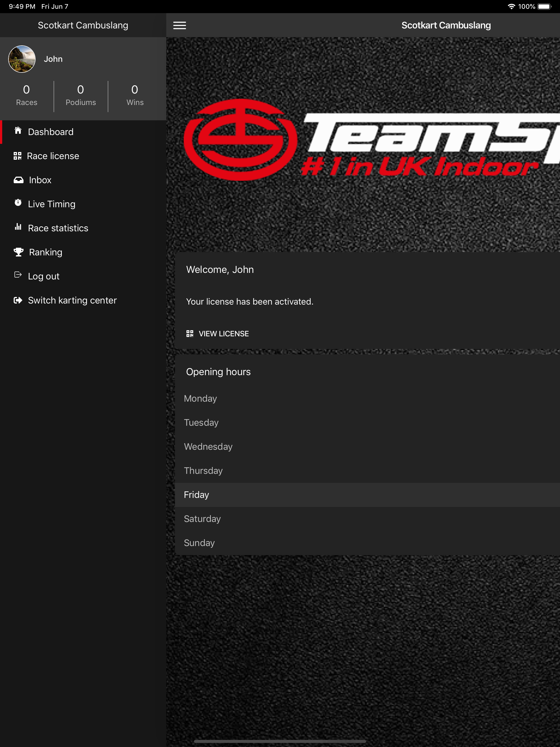Click the Opening hours heading

(x=218, y=372)
